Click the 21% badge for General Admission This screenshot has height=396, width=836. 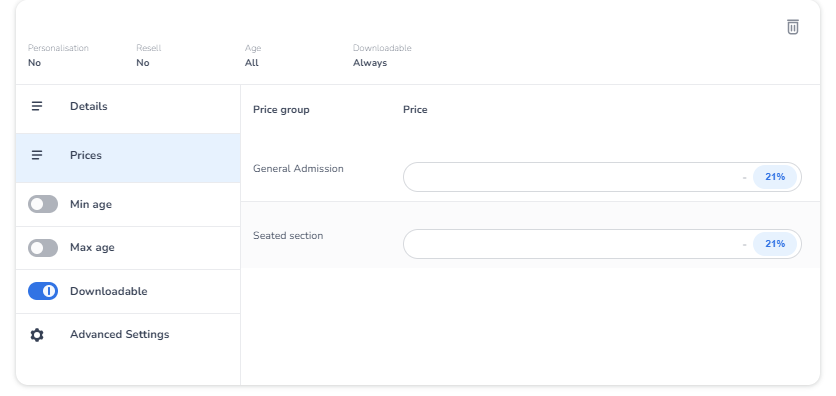[x=775, y=177]
